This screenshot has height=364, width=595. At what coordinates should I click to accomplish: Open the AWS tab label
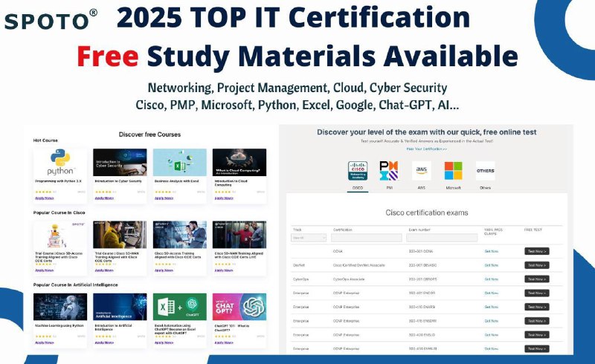[x=421, y=188]
